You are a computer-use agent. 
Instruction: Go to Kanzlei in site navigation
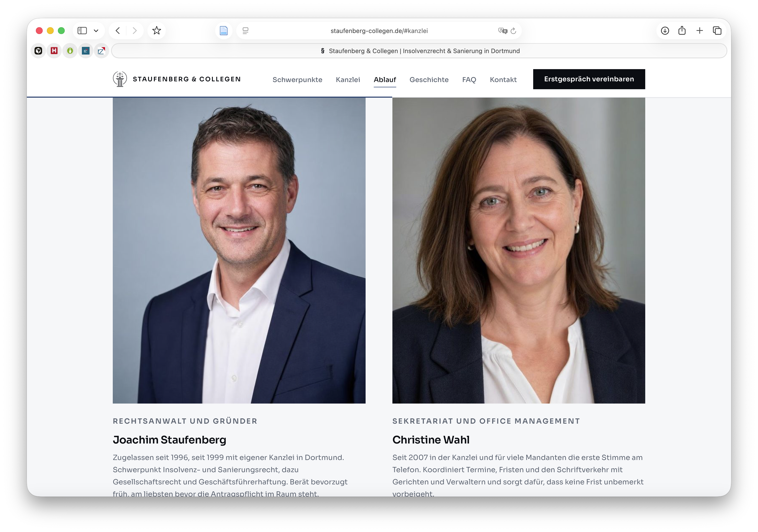[x=348, y=79]
